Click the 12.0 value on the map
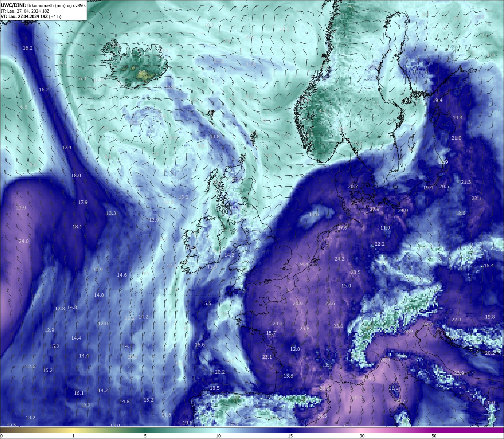Viewport: 504px width, 439px height. tap(103, 324)
